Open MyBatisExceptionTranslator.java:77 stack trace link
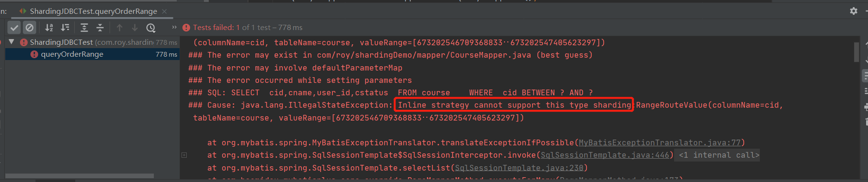This screenshot has height=182, width=868. point(660,142)
